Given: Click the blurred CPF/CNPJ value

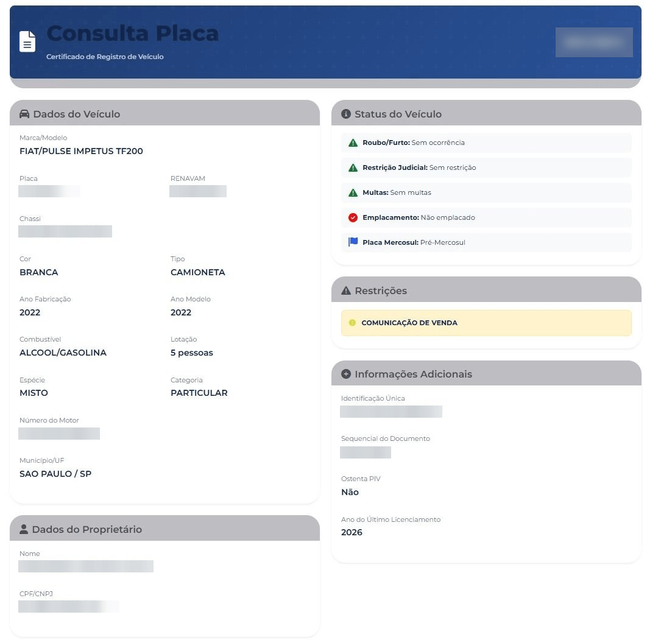Looking at the screenshot, I should coord(69,607).
